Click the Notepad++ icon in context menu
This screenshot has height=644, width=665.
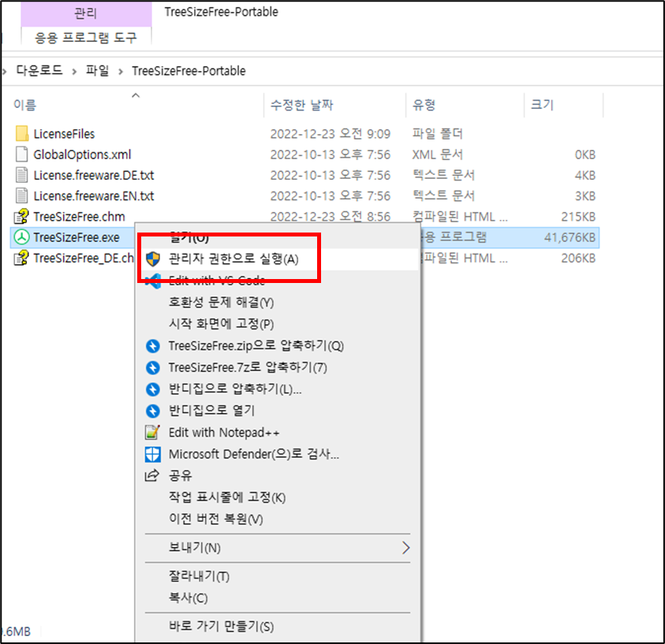pyautogui.click(x=153, y=433)
